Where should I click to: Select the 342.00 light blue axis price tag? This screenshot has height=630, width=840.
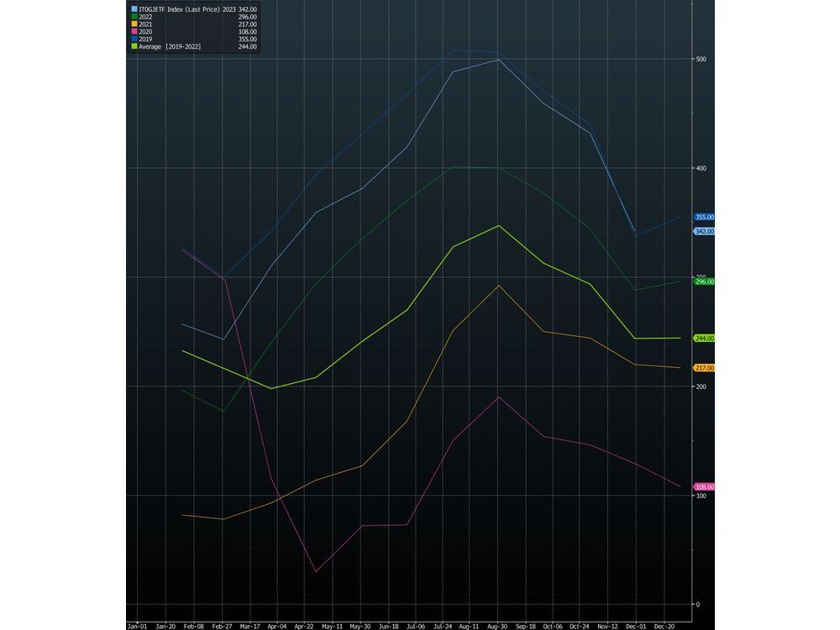coord(703,231)
